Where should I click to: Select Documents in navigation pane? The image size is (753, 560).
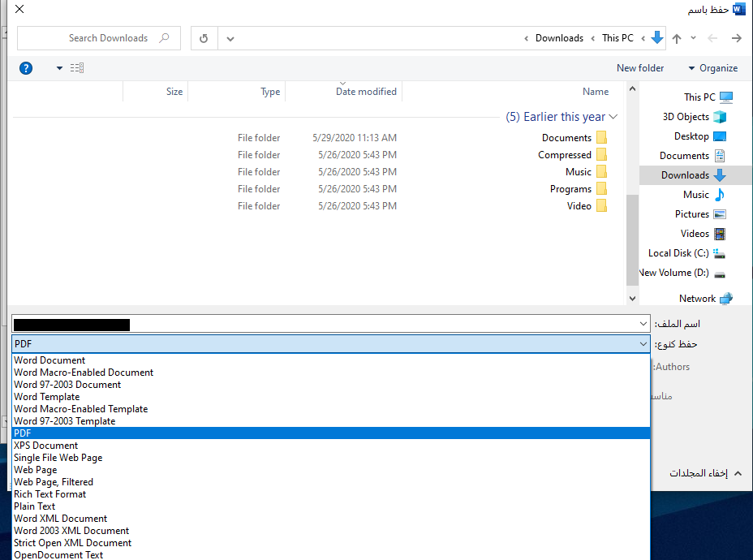pos(692,156)
